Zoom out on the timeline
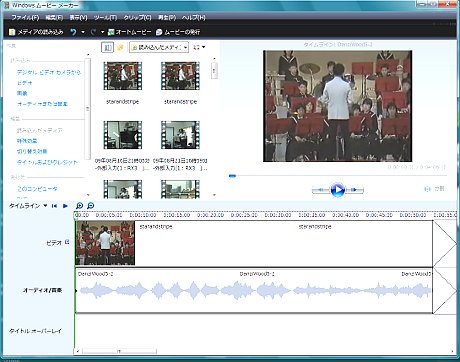This screenshot has width=460, height=362. (91, 206)
